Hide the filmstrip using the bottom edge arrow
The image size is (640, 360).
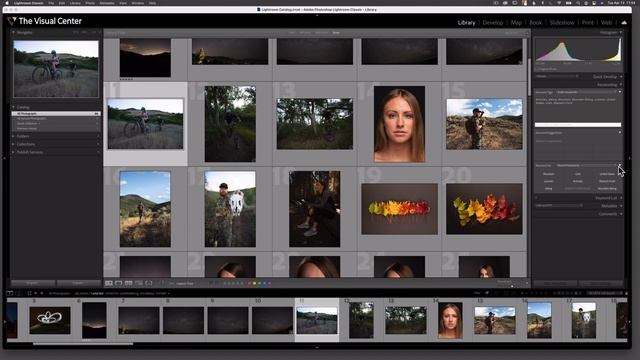pyautogui.click(x=317, y=347)
